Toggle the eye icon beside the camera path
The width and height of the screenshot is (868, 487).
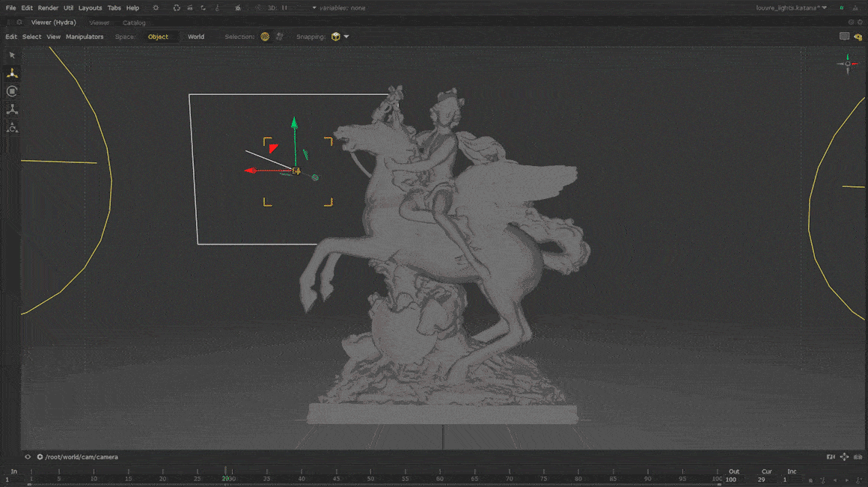[x=28, y=457]
